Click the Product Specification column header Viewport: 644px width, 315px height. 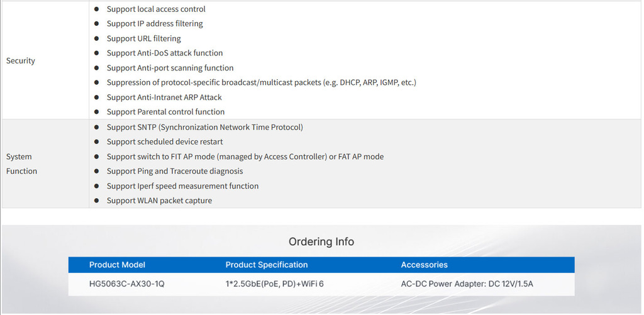point(267,265)
